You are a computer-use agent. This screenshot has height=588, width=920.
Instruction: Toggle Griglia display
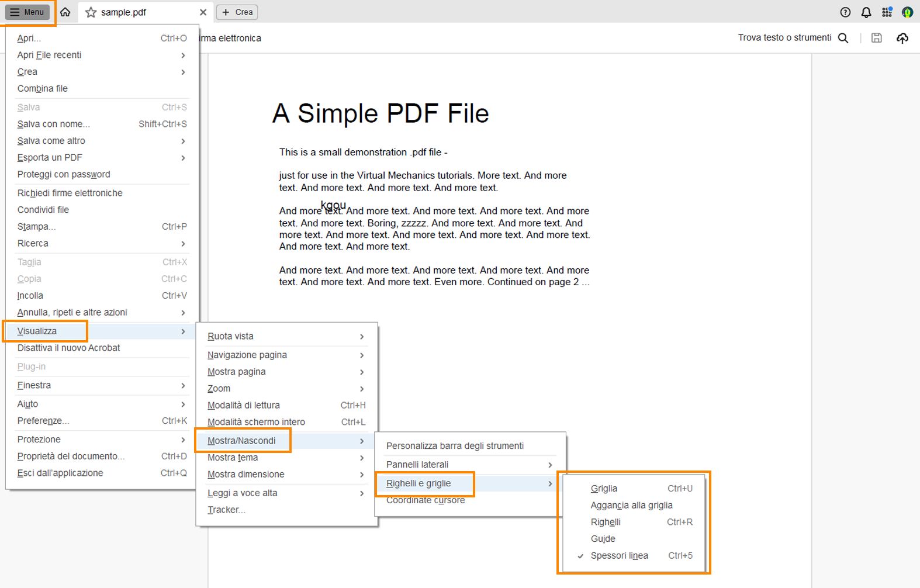634,489
